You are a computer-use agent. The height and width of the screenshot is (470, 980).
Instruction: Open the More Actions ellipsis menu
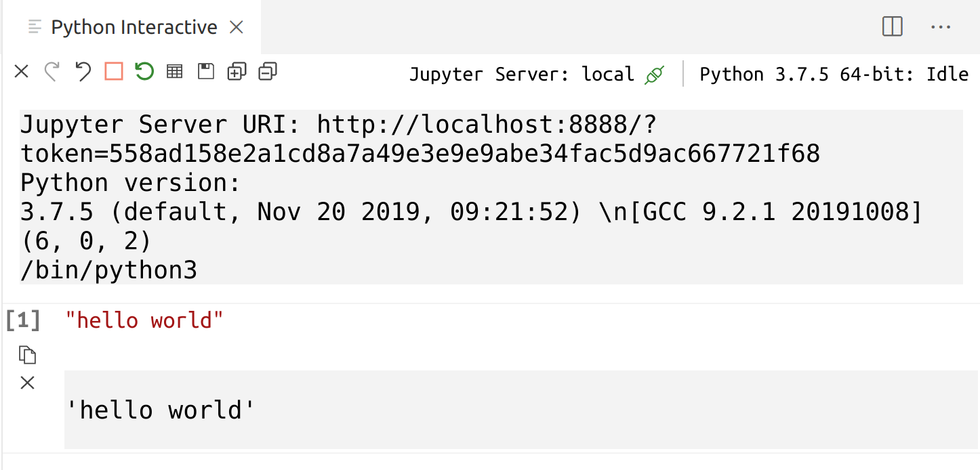pyautogui.click(x=941, y=27)
